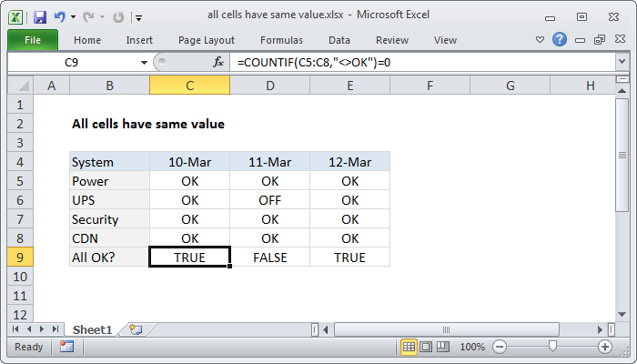Click the 100% zoom level button
637x364 pixels.
tap(471, 347)
